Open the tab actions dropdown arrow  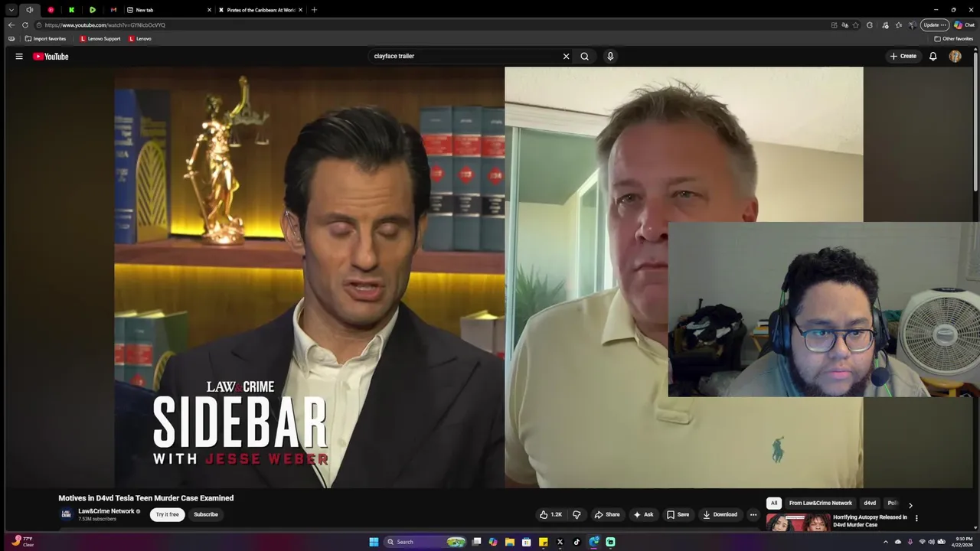pos(11,10)
